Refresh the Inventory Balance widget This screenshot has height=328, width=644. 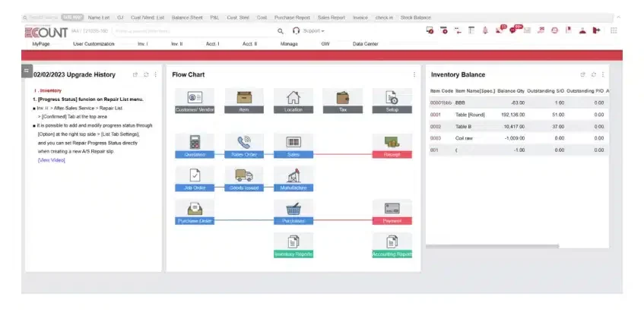594,74
